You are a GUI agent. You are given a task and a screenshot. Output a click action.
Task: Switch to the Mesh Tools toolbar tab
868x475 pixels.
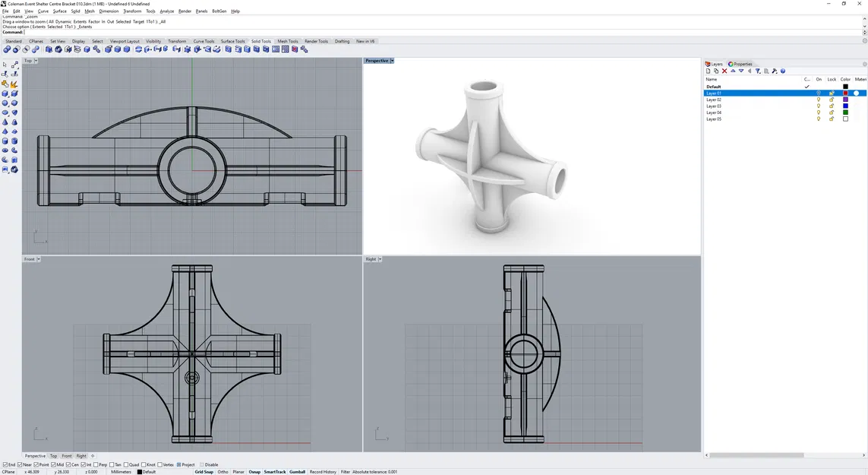click(287, 41)
